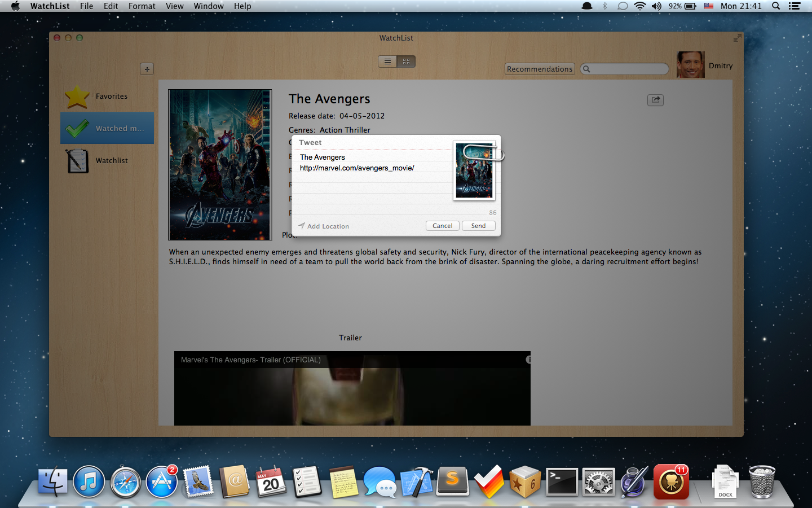This screenshot has height=508, width=812.
Task: Open Safari from the Dock
Action: [125, 483]
